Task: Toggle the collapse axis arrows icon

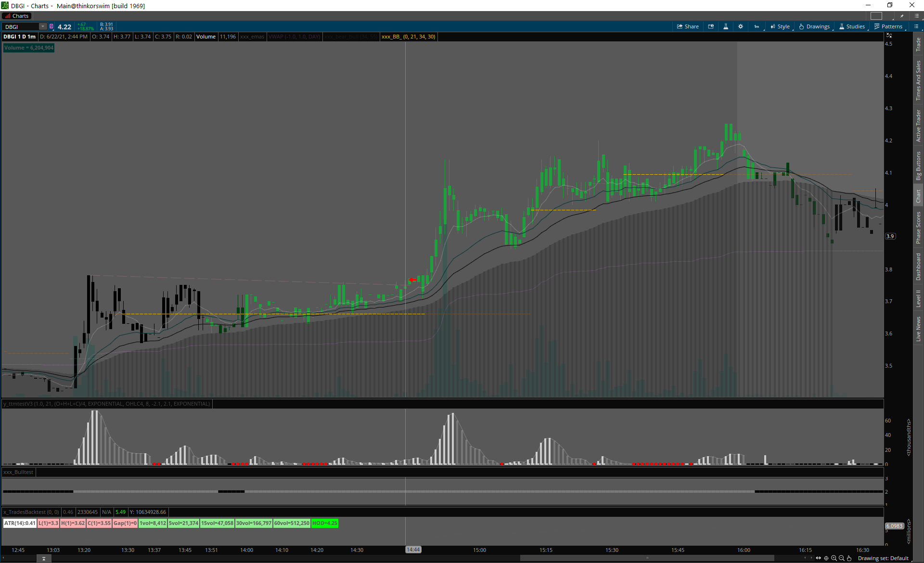Action: [889, 36]
